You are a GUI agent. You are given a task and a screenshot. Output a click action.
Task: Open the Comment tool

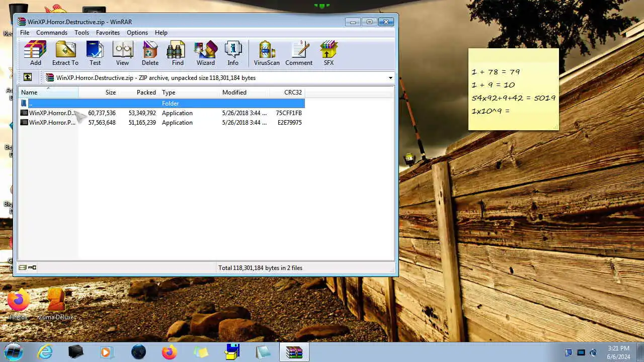point(299,53)
